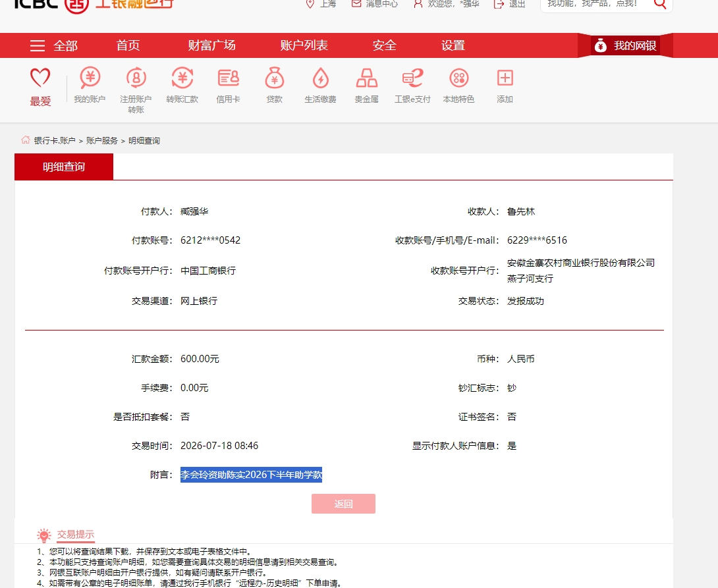The image size is (718, 588).
Task: Open the 全部 hamburger menu
Action: click(x=38, y=45)
